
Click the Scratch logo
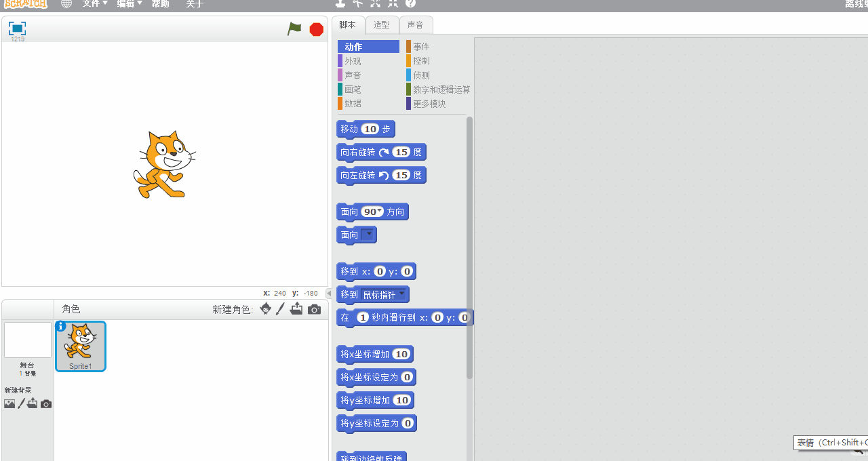26,4
